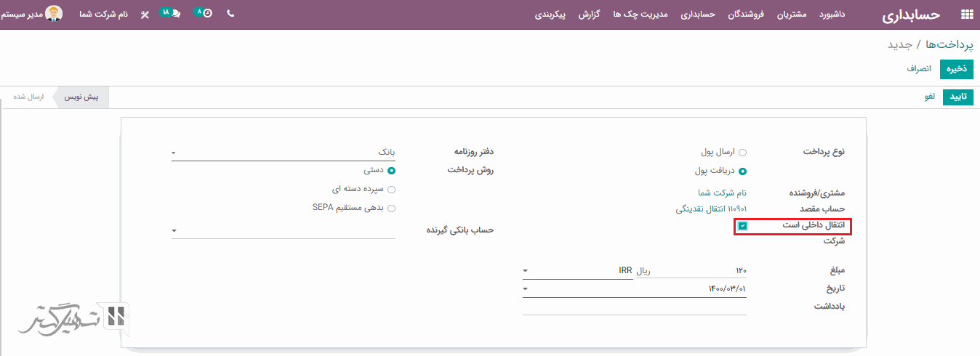The width and height of the screenshot is (980, 356).
Task: Select the 'ارسال پول' payment type radio
Action: (x=742, y=153)
